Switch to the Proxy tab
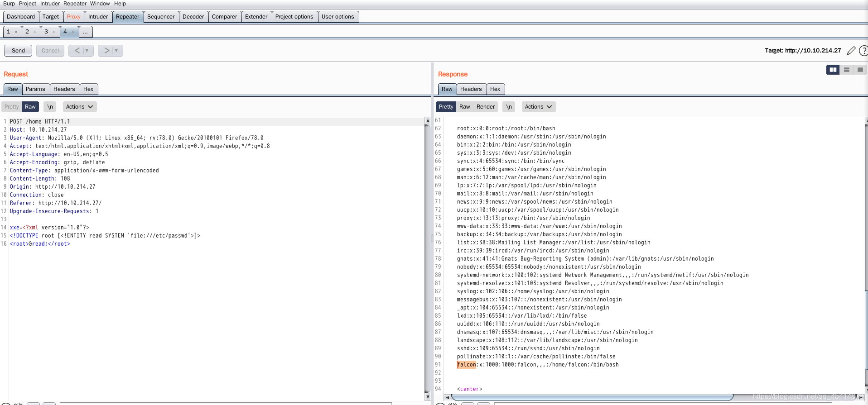This screenshot has height=405, width=868. [x=73, y=17]
